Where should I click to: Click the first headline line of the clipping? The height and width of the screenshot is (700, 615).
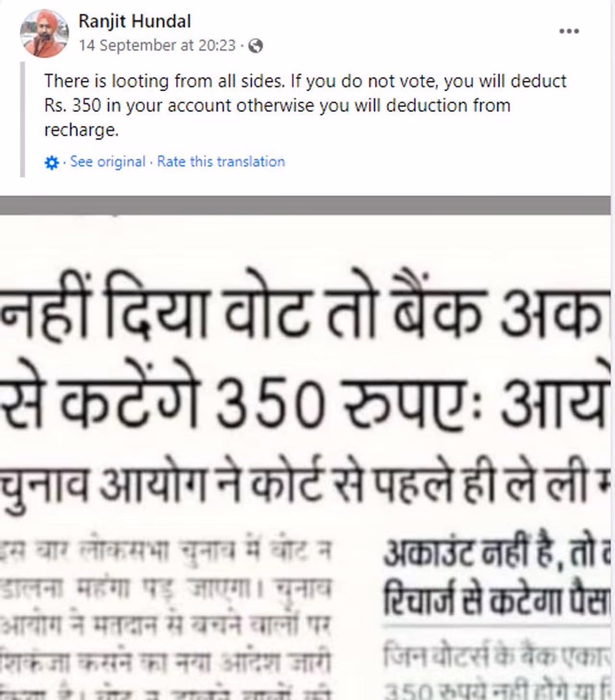click(x=303, y=308)
